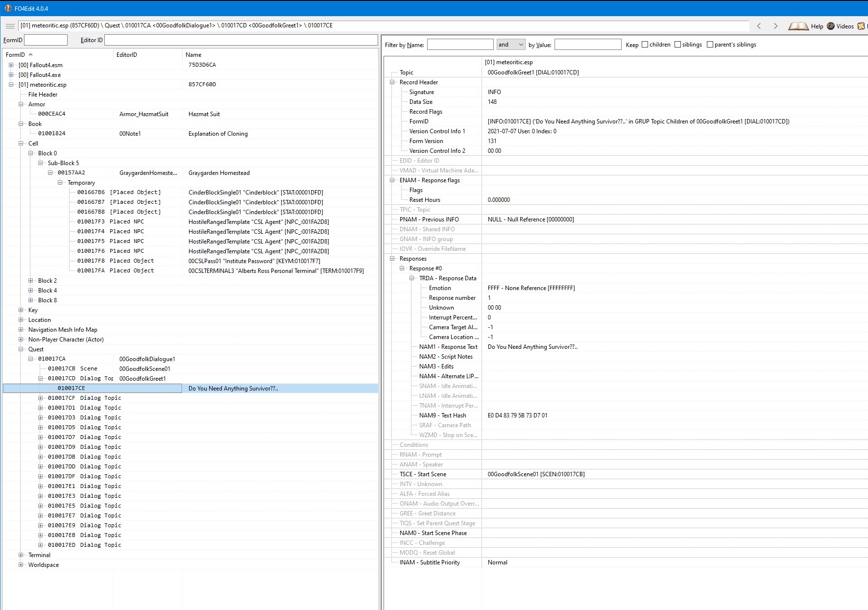
Task: Click the Help label in toolbar
Action: click(817, 26)
